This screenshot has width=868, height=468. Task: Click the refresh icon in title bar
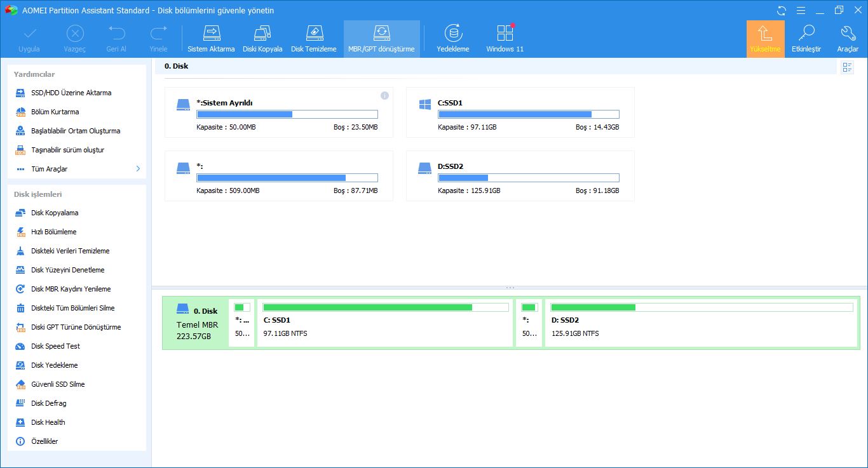pyautogui.click(x=782, y=10)
